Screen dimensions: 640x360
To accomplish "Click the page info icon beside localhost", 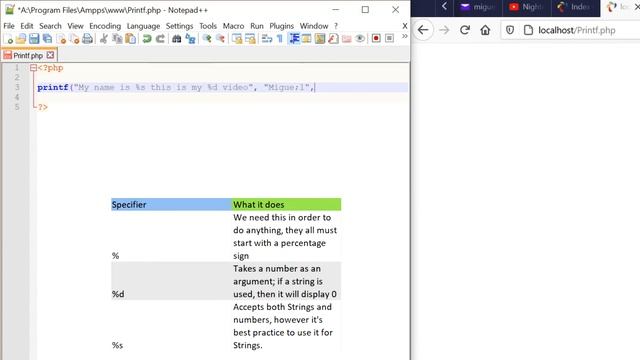I will (x=528, y=30).
